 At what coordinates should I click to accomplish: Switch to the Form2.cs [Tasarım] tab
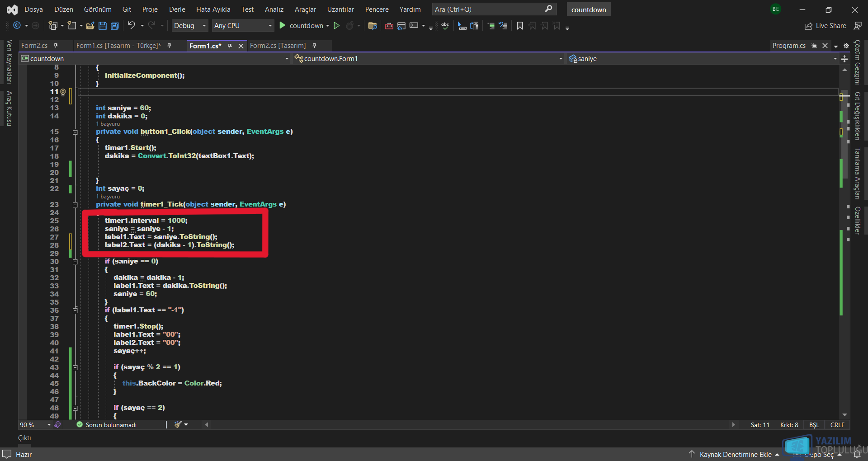click(278, 46)
